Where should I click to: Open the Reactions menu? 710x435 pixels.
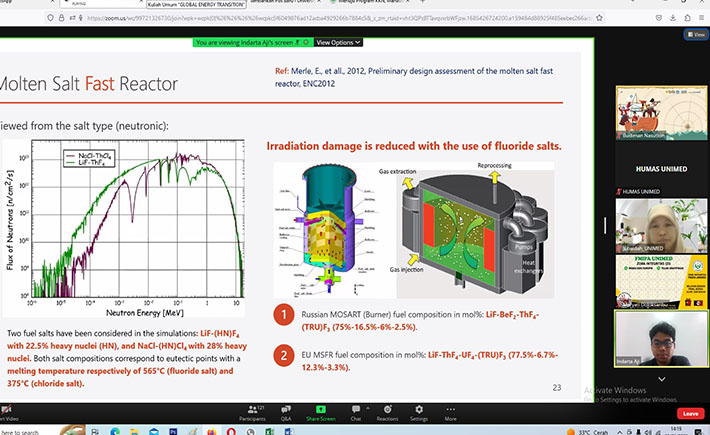387,413
